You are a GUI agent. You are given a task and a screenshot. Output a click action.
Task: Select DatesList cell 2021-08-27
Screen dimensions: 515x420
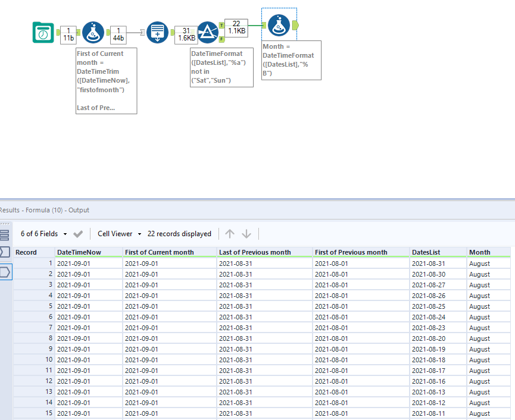coord(438,285)
